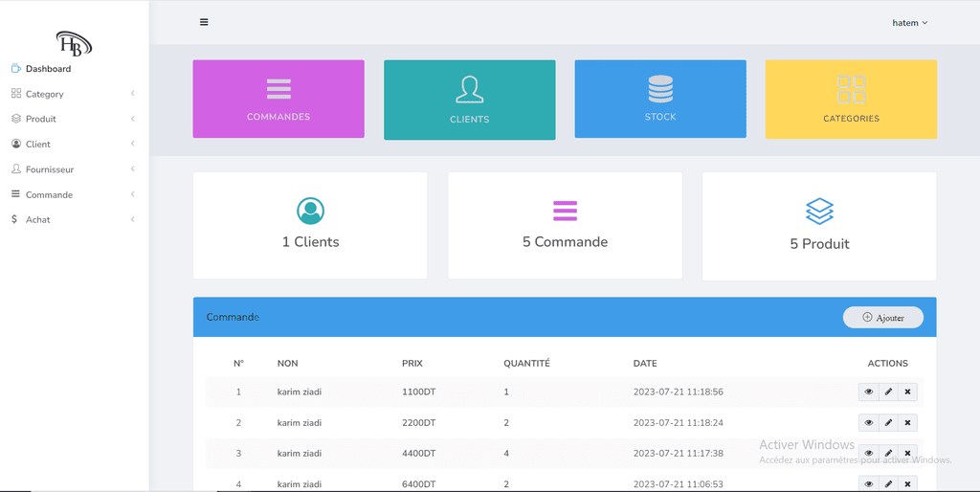
Task: Click the Category grid icon in sidebar
Action: (x=16, y=93)
